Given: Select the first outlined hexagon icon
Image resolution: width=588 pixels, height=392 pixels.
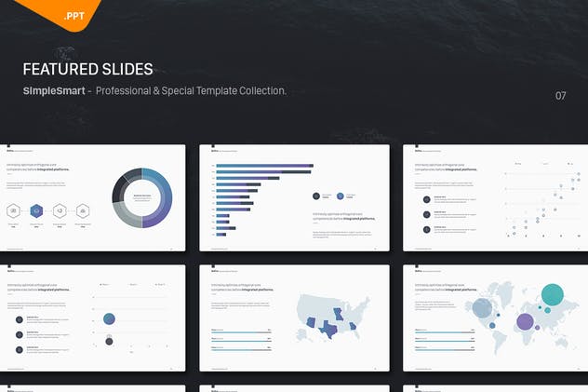Looking at the screenshot, I should coord(14,210).
